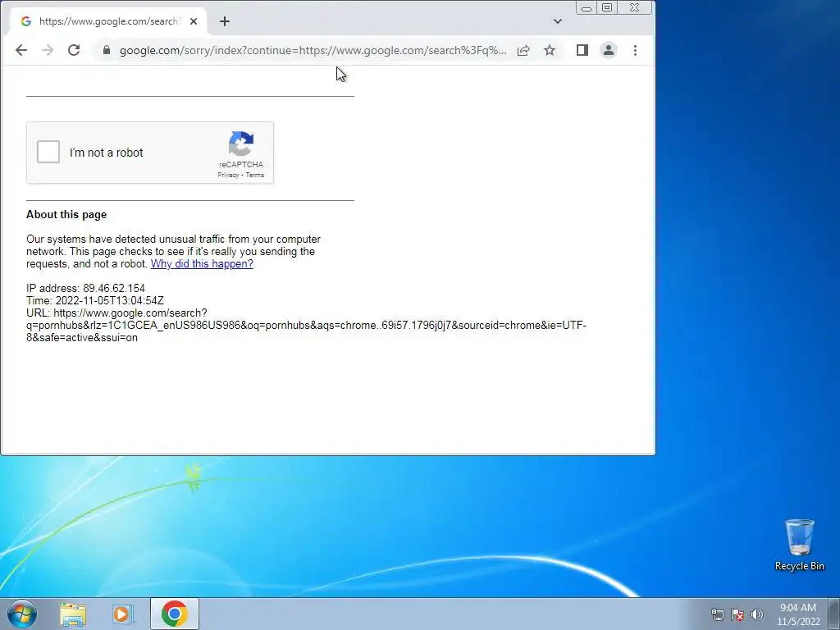Open the Chrome side panel
The height and width of the screenshot is (630, 840).
click(582, 50)
